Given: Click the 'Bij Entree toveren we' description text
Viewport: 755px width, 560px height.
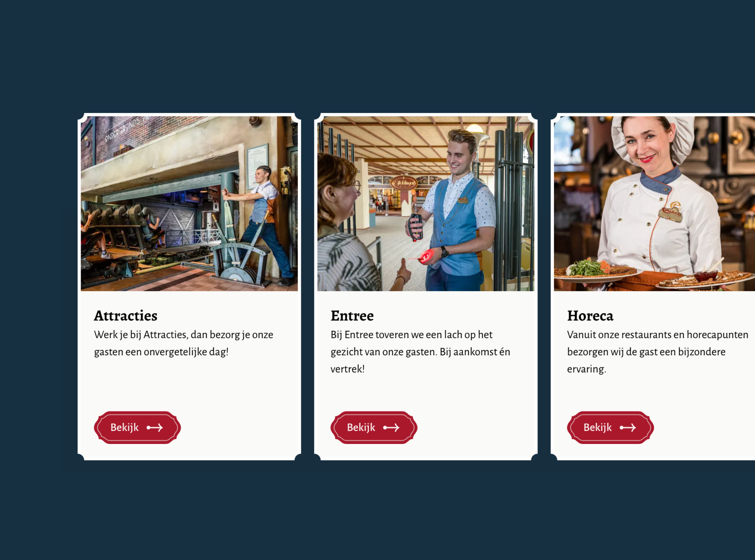Looking at the screenshot, I should click(x=420, y=352).
